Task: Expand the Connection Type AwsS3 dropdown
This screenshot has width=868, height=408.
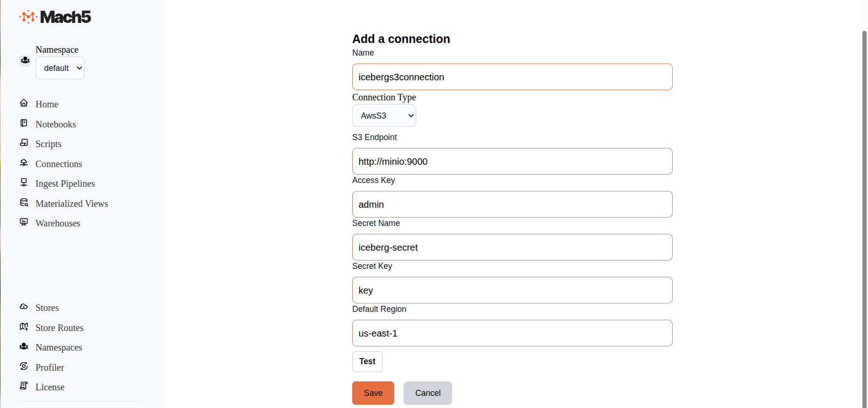Action: click(384, 116)
